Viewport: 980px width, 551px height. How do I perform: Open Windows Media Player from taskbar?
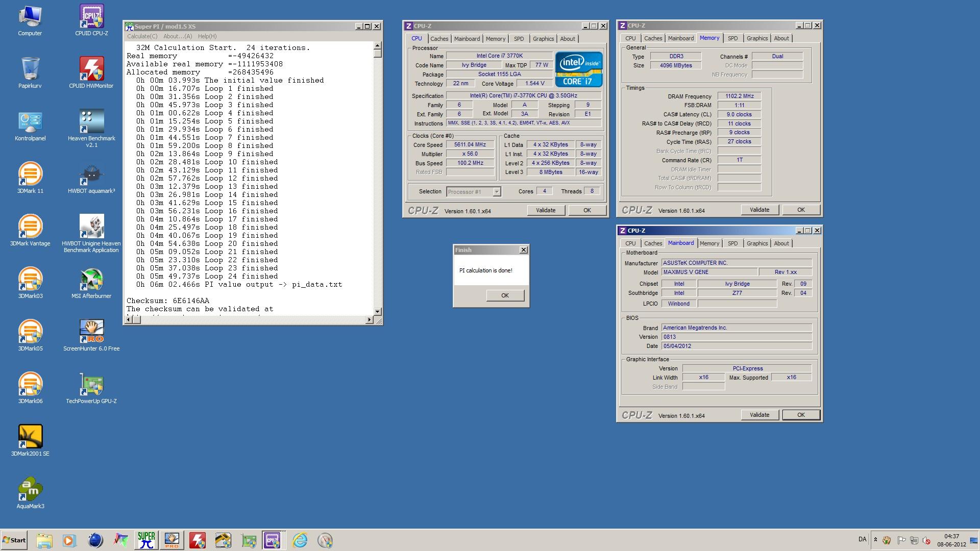click(69, 540)
